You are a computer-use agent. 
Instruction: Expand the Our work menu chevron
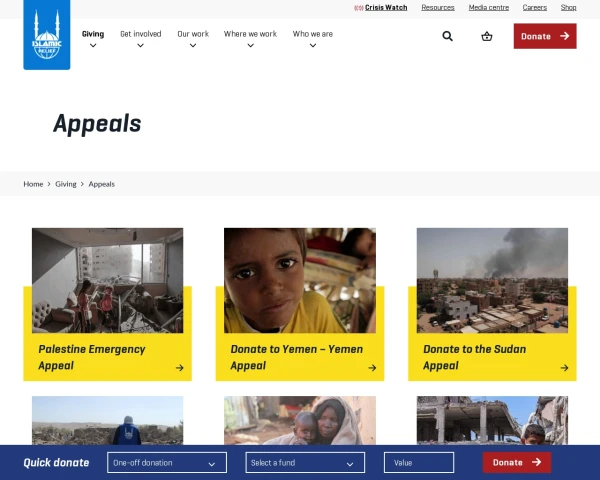pos(193,46)
